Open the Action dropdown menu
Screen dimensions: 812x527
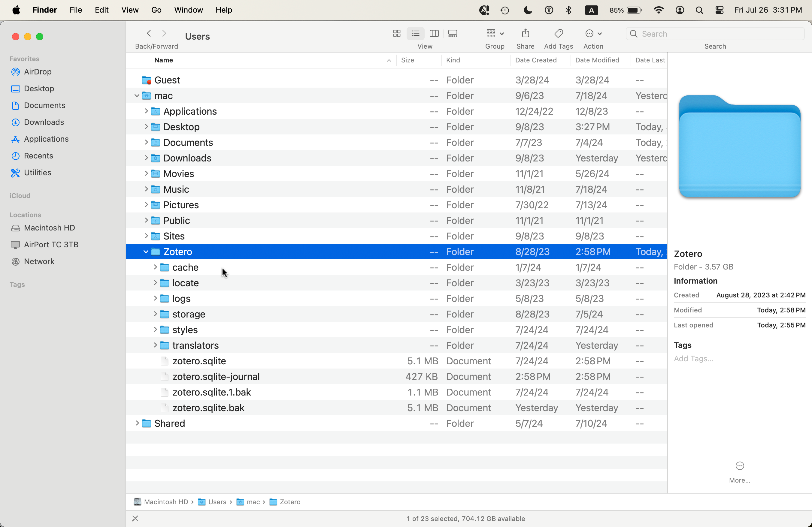[593, 33]
